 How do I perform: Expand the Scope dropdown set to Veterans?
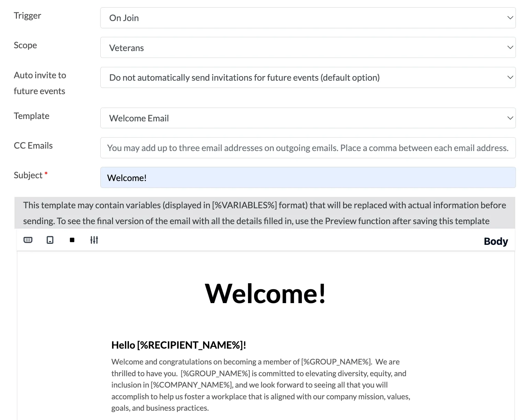308,48
